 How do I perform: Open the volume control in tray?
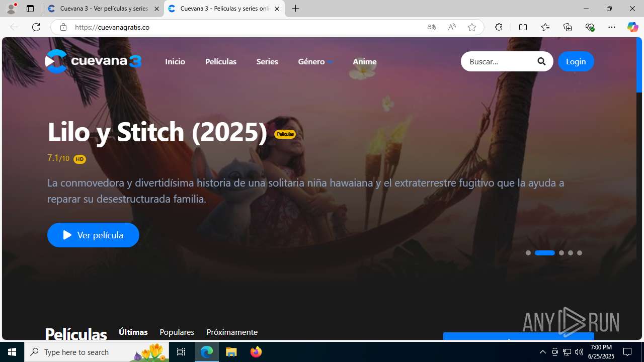coord(579,352)
